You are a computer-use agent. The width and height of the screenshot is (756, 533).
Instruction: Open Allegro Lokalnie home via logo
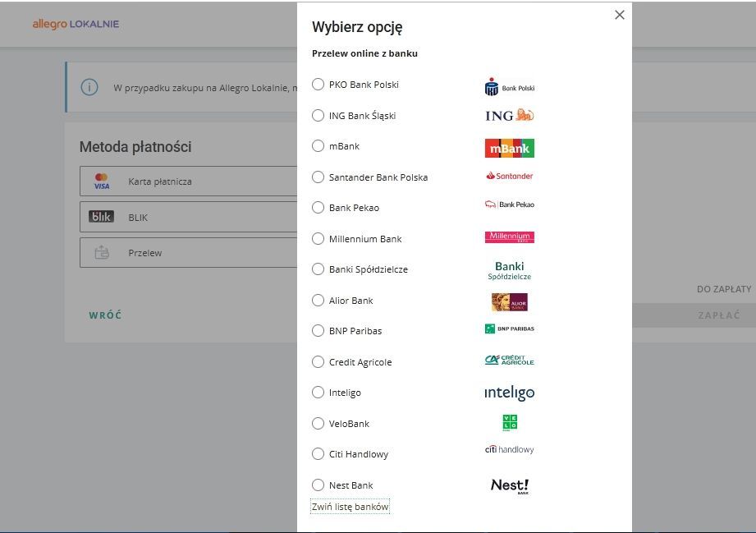tap(76, 24)
